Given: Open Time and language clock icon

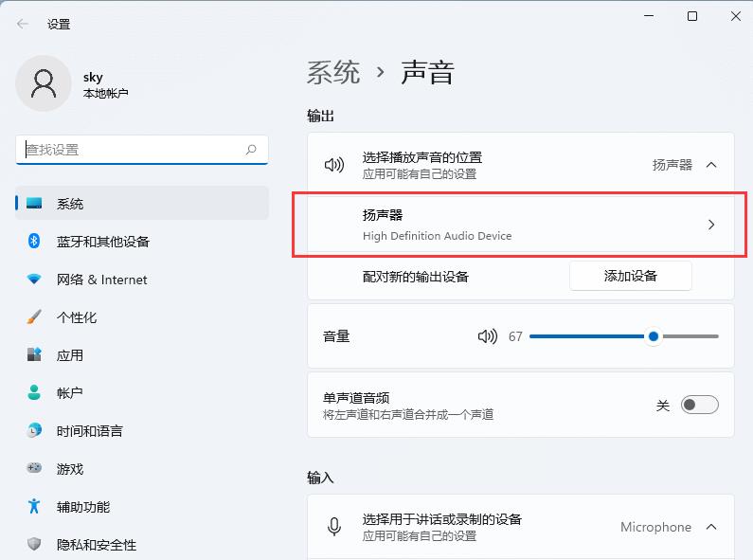Looking at the screenshot, I should (35, 430).
